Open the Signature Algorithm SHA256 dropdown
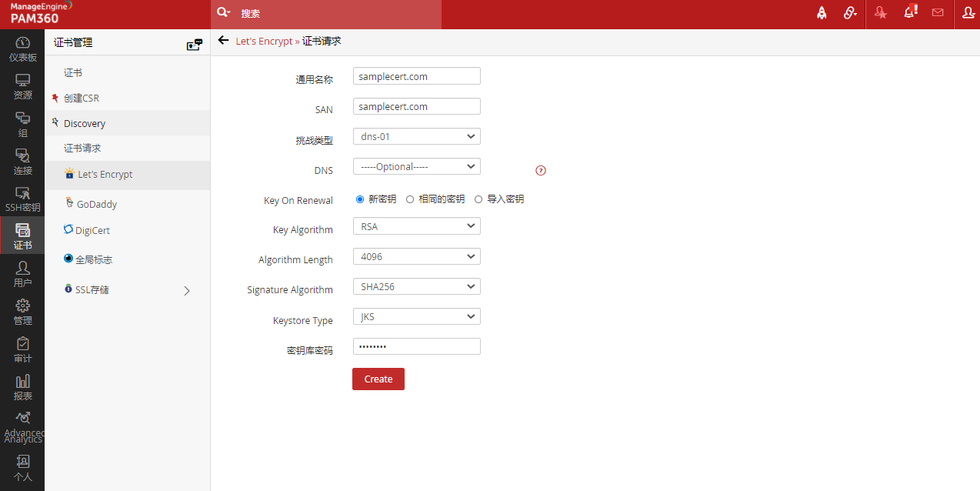 pyautogui.click(x=417, y=286)
